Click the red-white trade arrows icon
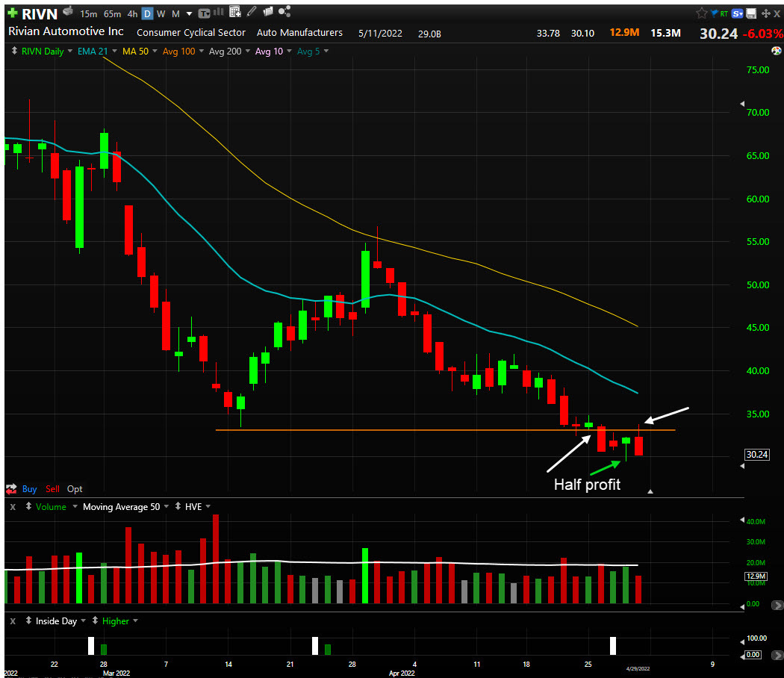Image resolution: width=784 pixels, height=678 pixels. pyautogui.click(x=11, y=489)
